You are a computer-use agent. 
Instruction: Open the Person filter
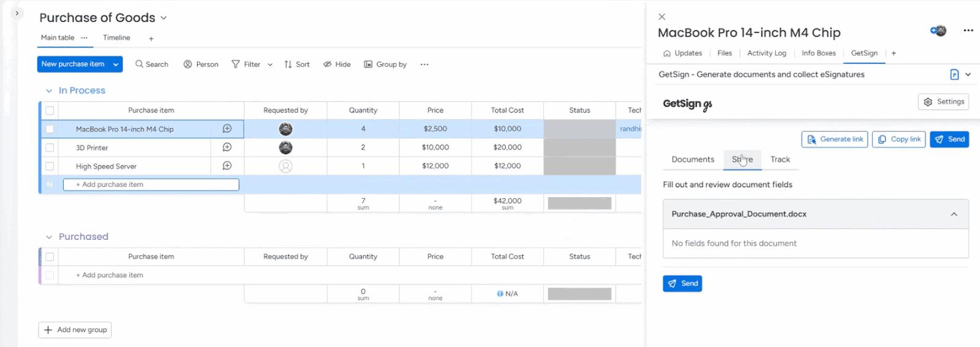tap(201, 64)
